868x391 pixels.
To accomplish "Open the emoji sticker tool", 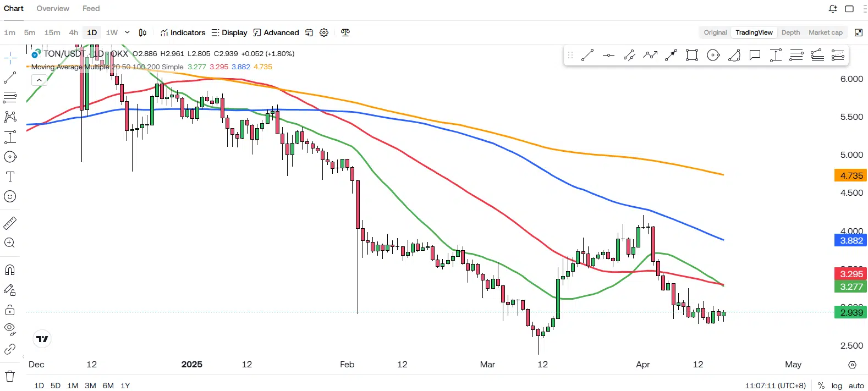I will [x=10, y=196].
